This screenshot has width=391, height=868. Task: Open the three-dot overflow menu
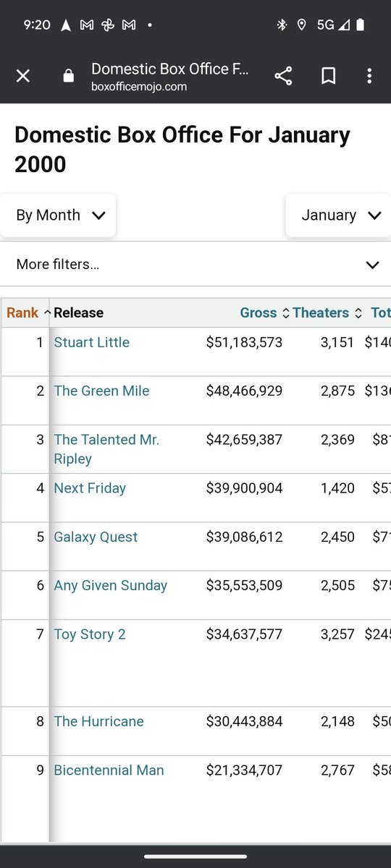[x=369, y=76]
